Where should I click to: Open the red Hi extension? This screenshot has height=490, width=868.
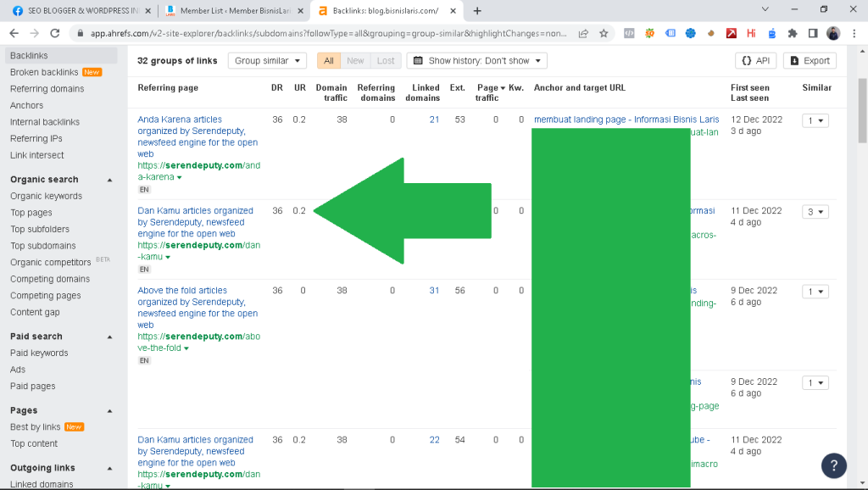[751, 33]
